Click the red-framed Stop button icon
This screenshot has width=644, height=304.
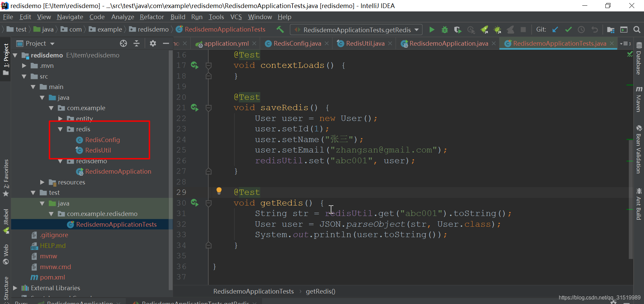[x=523, y=30]
